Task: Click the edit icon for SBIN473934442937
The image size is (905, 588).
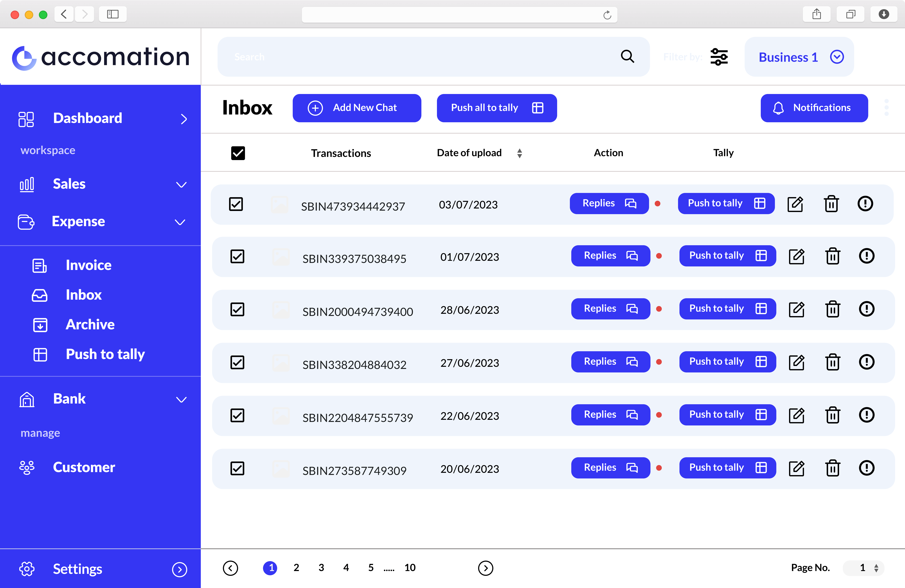Action: [795, 204]
